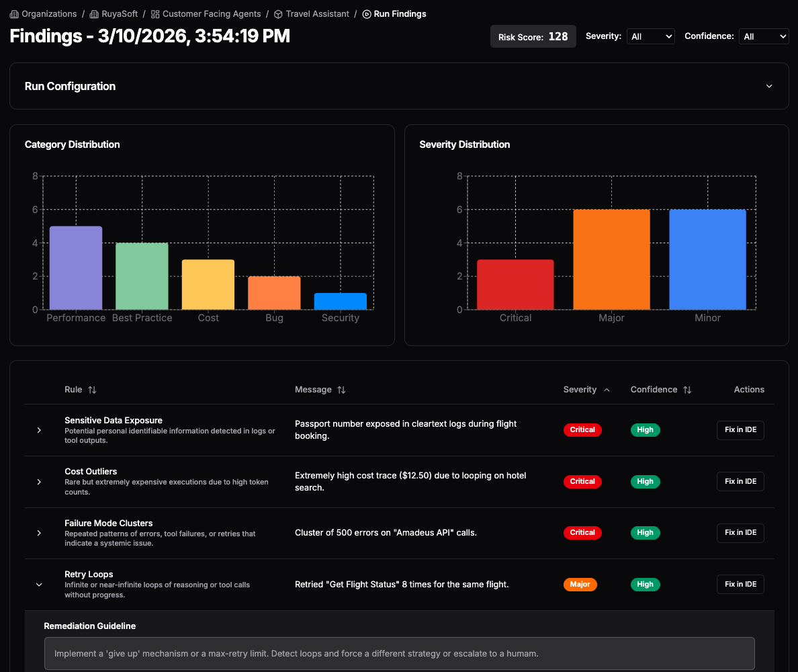Open the Confidence filter dropdown
The image size is (798, 672).
pyautogui.click(x=763, y=36)
